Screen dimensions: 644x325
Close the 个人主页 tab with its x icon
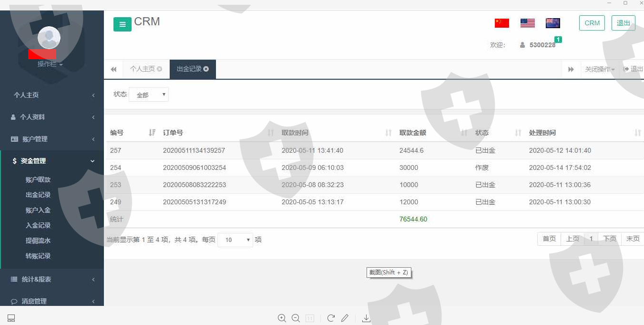(159, 69)
